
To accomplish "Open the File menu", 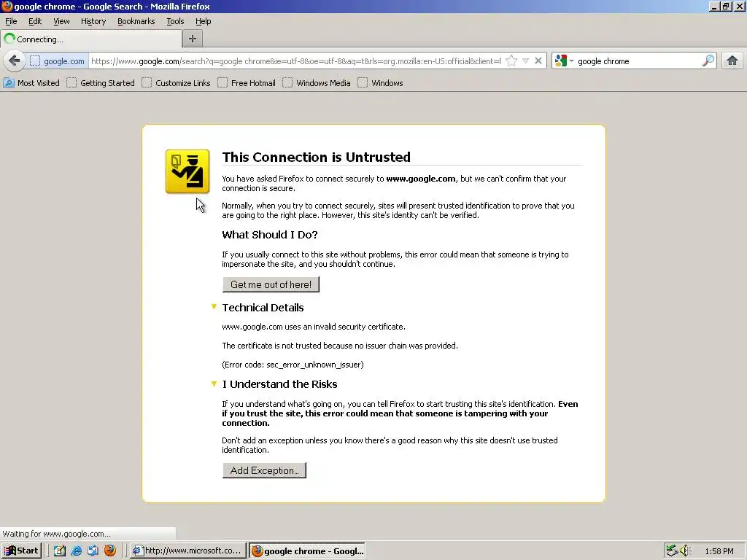I will 11,21.
